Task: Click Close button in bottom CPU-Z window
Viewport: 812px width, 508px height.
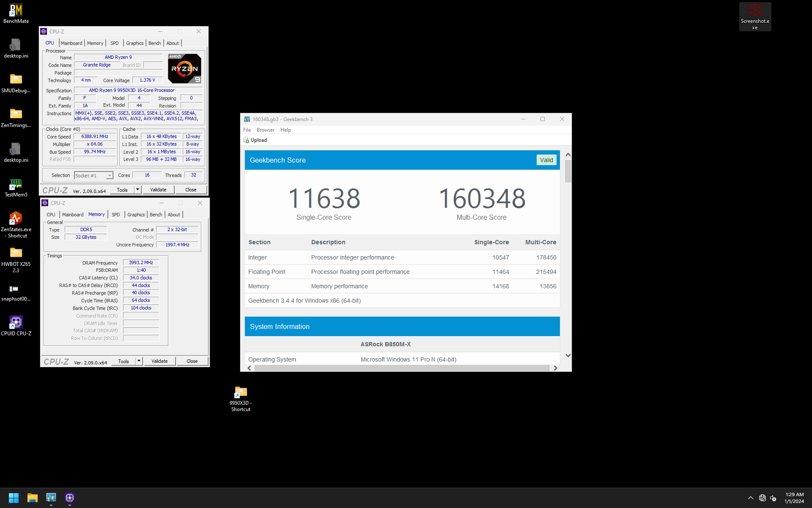Action: point(192,361)
